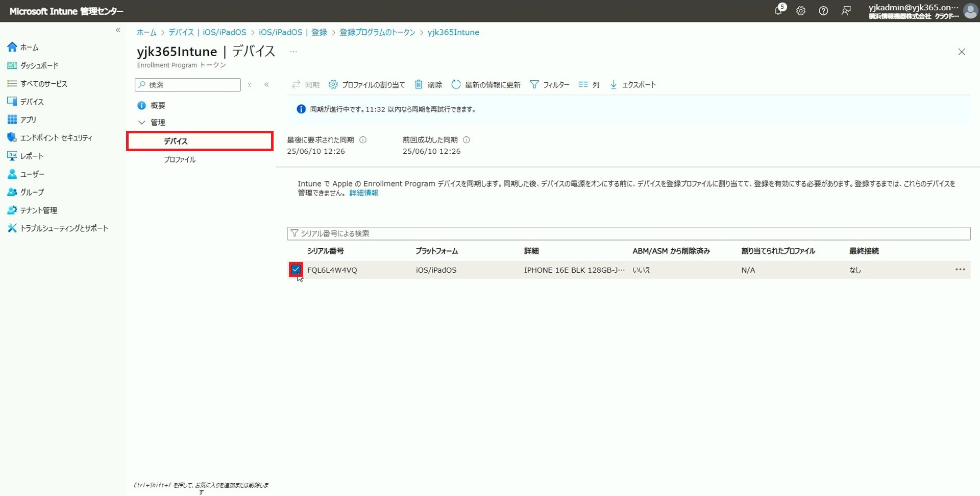Click the 登録プログラムのトークン breadcrumb
This screenshot has width=980, height=496.
[377, 32]
